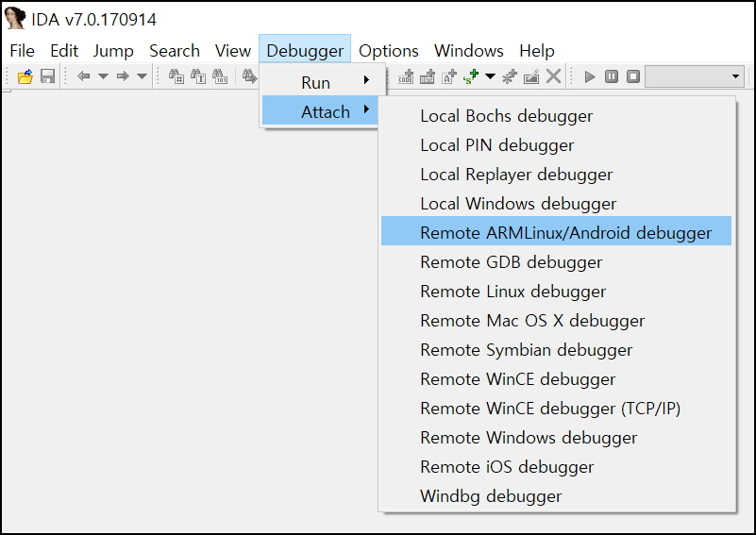Viewport: 756px width, 535px height.
Task: Click the text search binoculars icon
Action: coord(198,76)
